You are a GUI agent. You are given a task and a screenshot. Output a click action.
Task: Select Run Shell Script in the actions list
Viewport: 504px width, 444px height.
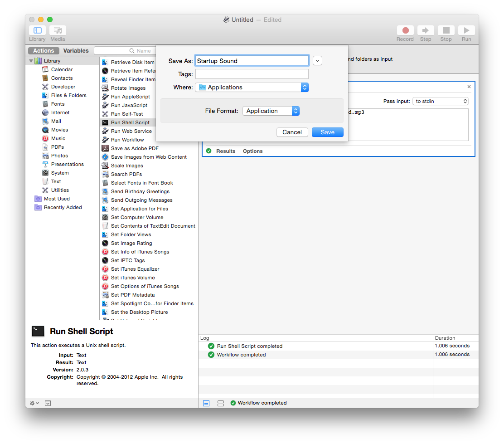130,122
